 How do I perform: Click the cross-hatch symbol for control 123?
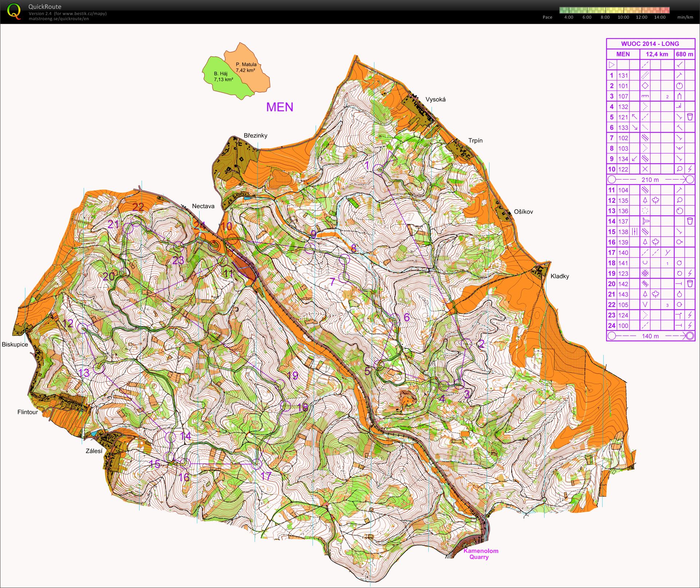point(645,273)
